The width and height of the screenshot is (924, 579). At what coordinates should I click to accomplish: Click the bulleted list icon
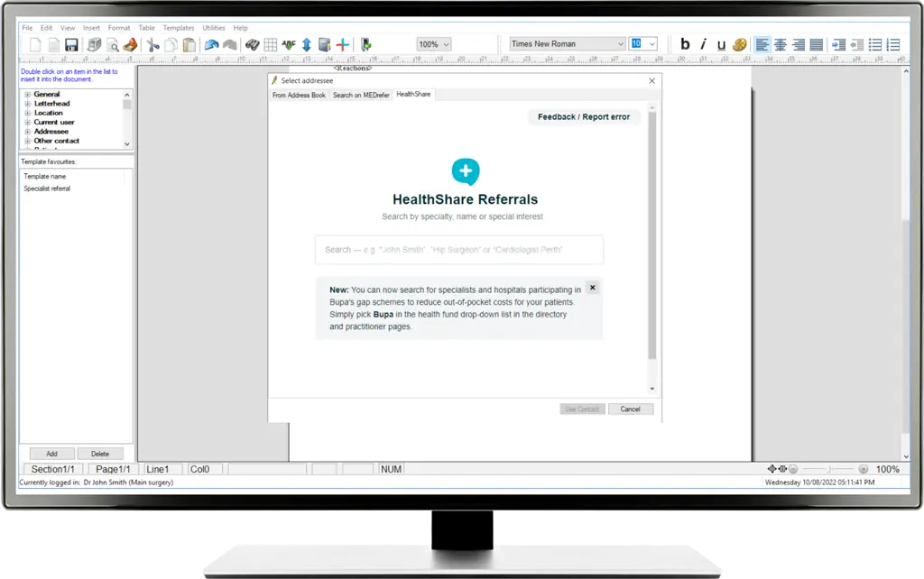[874, 44]
